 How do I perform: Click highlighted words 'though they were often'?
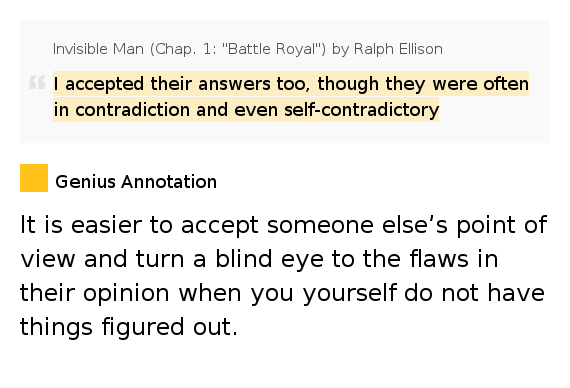click(423, 84)
